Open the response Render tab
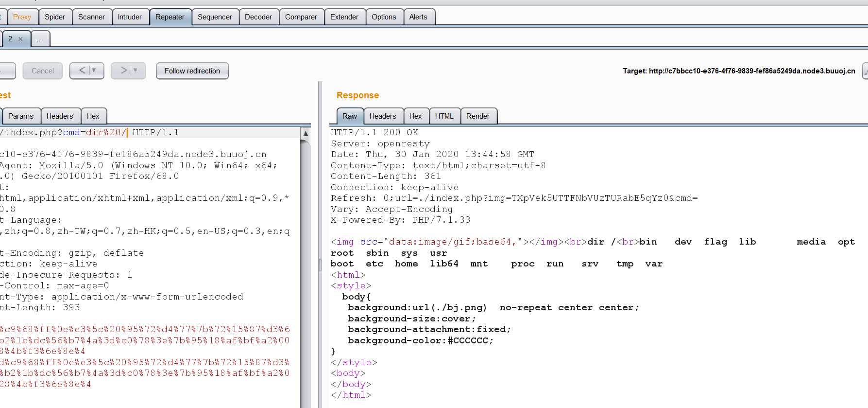868x408 pixels. click(x=478, y=116)
